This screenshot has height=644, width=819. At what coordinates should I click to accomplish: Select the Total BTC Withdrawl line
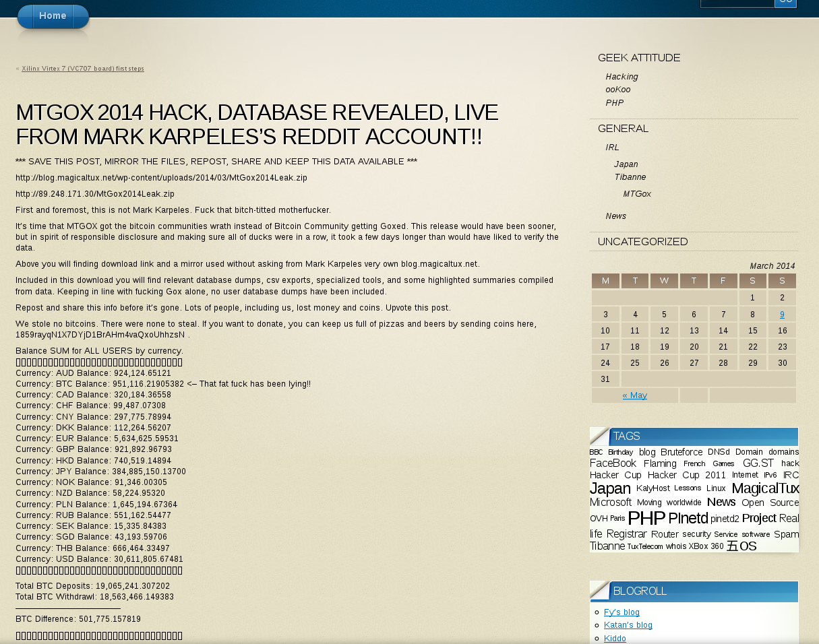pos(95,597)
